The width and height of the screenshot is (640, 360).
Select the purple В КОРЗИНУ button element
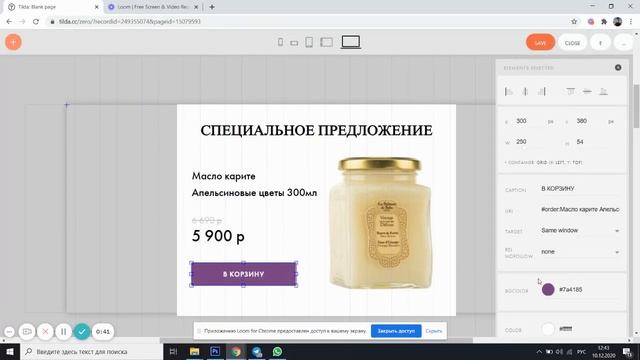click(244, 274)
